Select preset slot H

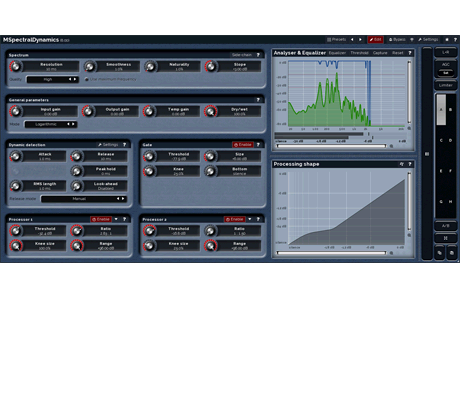click(x=450, y=202)
